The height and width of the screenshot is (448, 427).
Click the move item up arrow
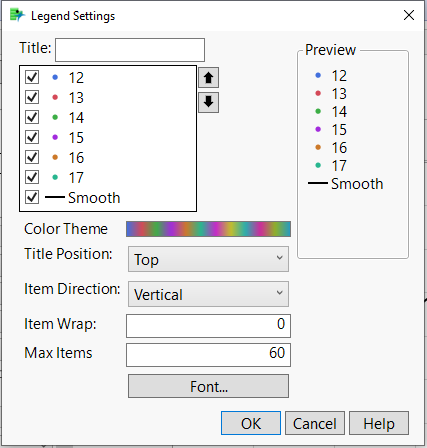[x=208, y=78]
